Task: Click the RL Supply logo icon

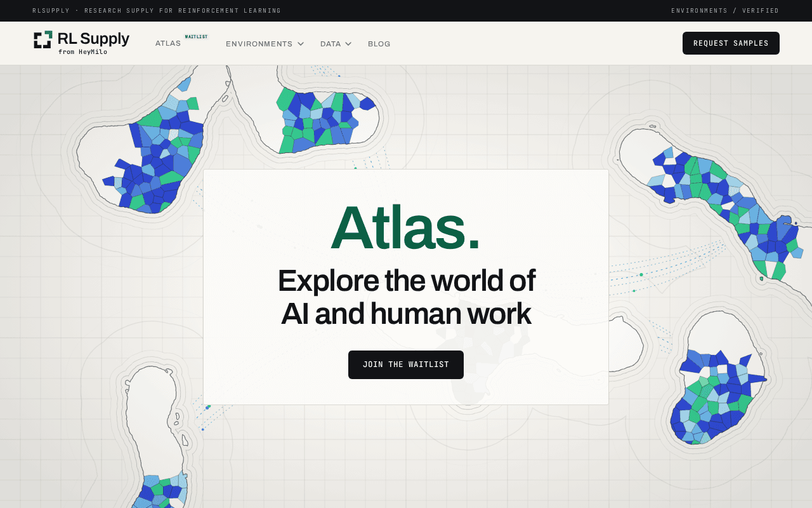Action: click(x=43, y=39)
